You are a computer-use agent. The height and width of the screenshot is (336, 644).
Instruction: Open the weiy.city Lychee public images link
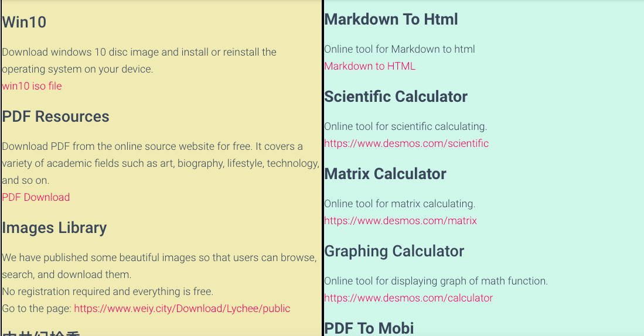pos(182,308)
